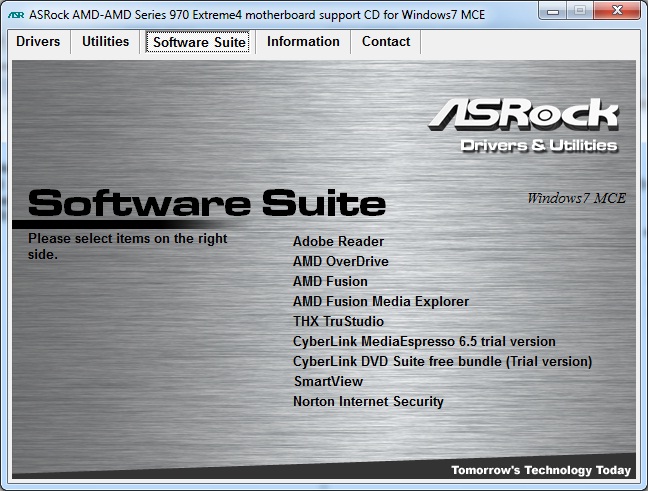Open AMD Fusion Media Explorer
Image resolution: width=648 pixels, height=491 pixels.
click(381, 301)
